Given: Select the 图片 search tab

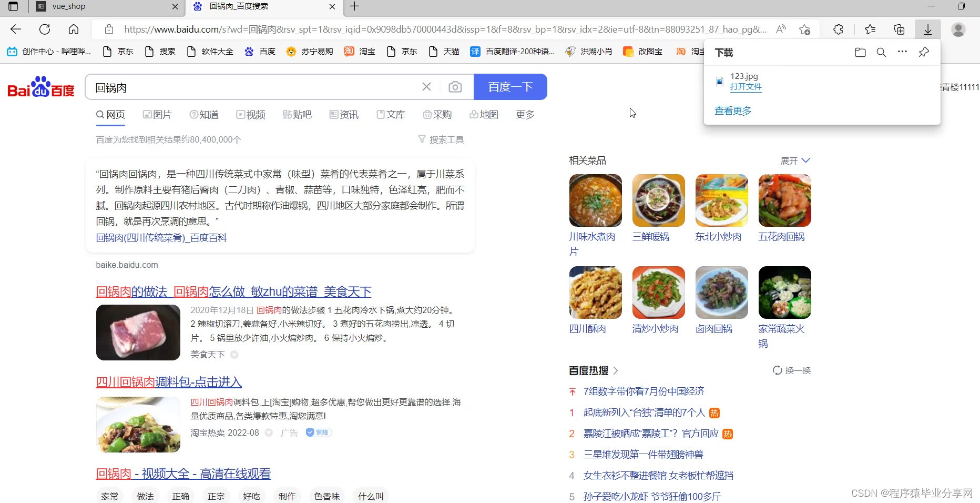Looking at the screenshot, I should 157,115.
